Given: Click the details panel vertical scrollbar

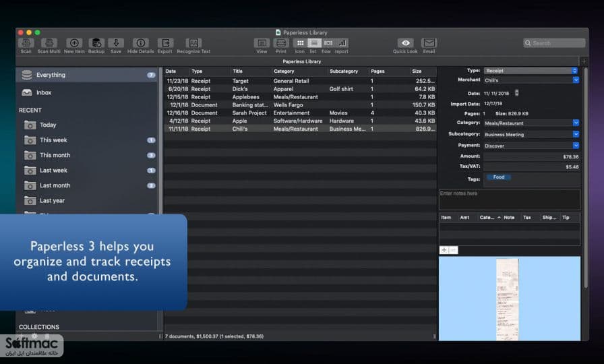Looking at the screenshot, I should point(586,177).
